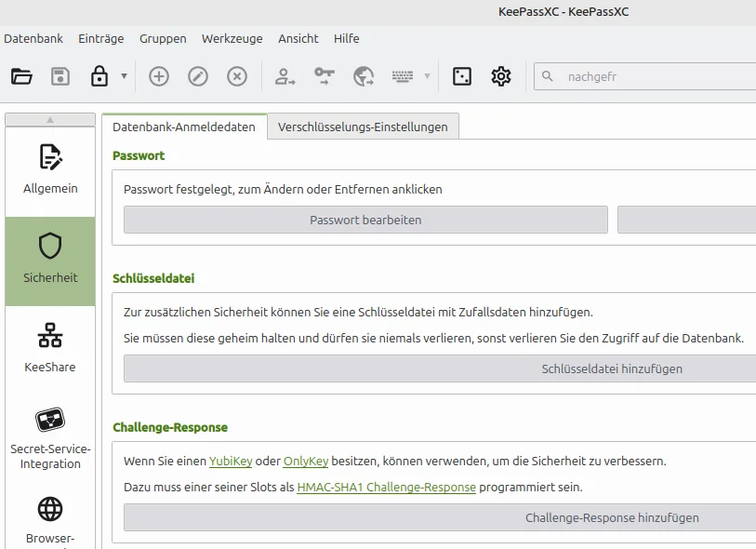
Task: Open the HMAC-SHA1 Challenge-Response link
Action: point(386,488)
